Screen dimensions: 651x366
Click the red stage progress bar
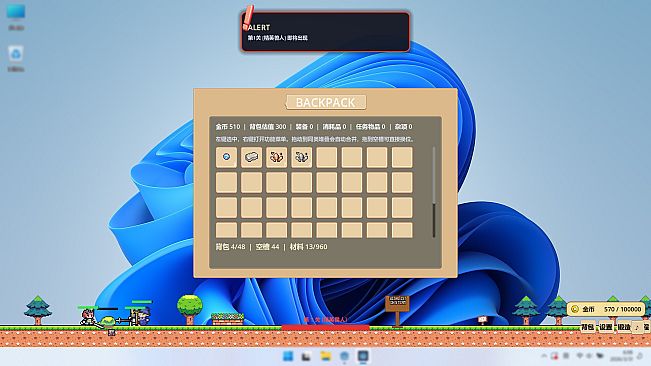point(326,327)
